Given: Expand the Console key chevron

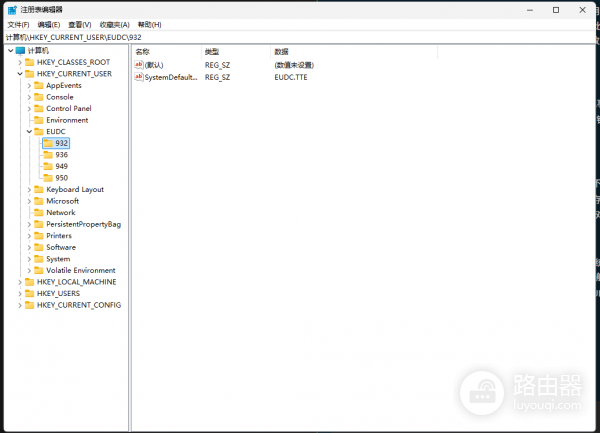Looking at the screenshot, I should [29, 97].
